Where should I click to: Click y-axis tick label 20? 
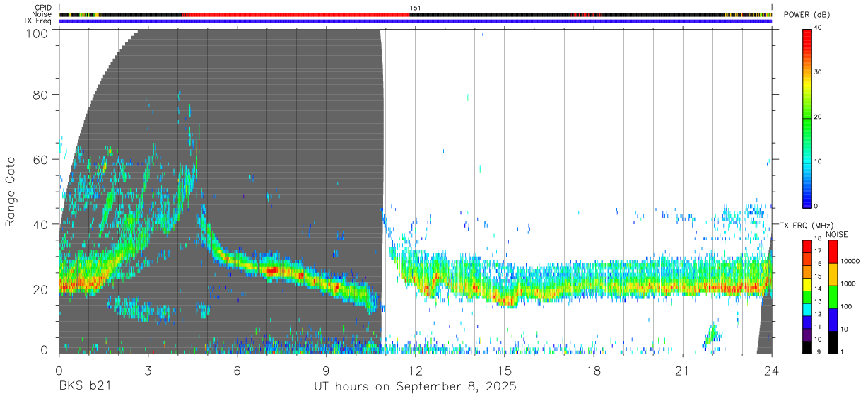click(41, 289)
